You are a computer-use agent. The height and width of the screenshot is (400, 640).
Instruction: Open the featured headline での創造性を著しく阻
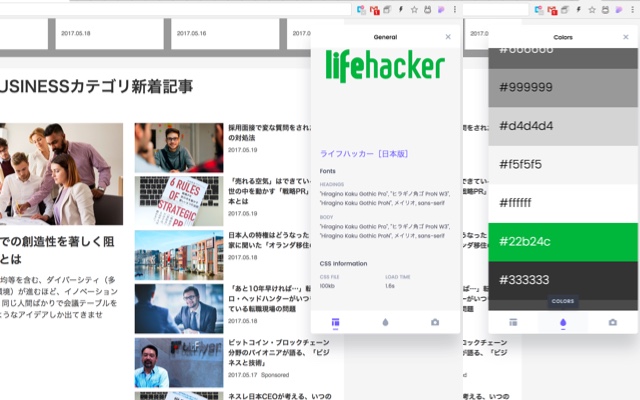pyautogui.click(x=57, y=250)
